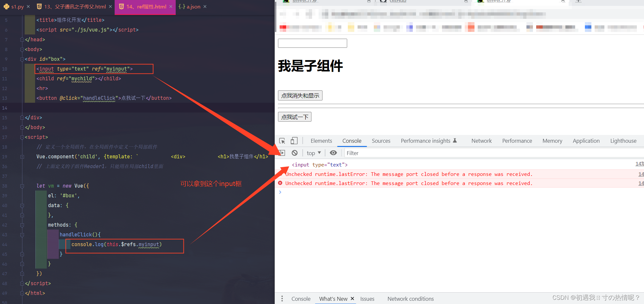
Task: Toggle the device toolbar icon in DevTools
Action: pyautogui.click(x=294, y=141)
